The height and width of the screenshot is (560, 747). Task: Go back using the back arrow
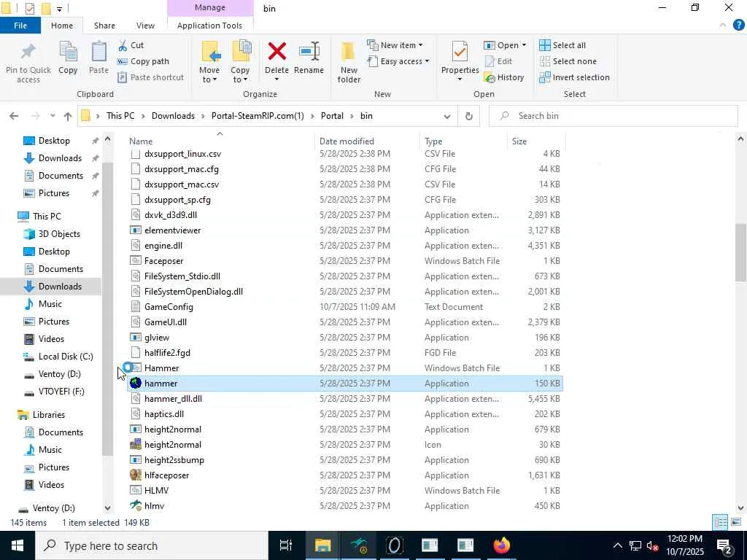click(14, 116)
